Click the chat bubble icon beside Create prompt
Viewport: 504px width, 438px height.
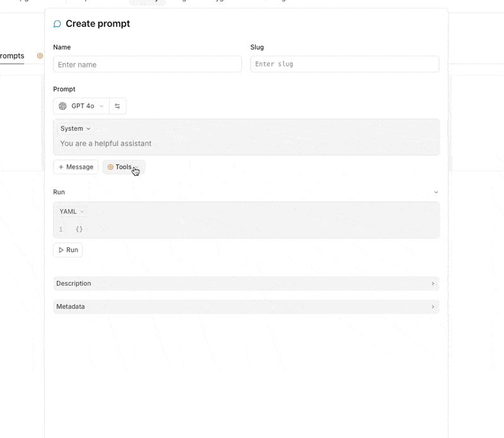[x=57, y=24]
